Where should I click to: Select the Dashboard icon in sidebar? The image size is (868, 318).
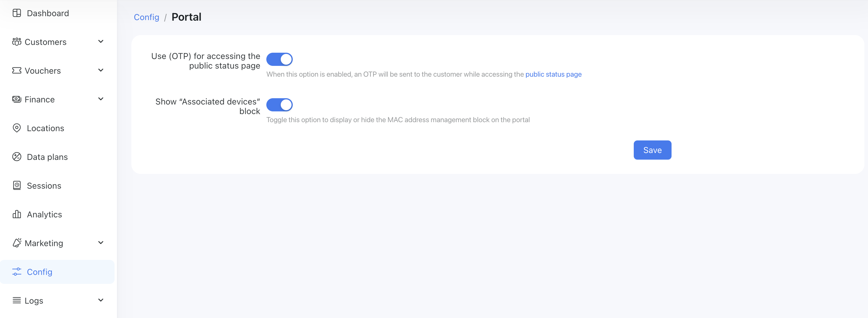(17, 13)
